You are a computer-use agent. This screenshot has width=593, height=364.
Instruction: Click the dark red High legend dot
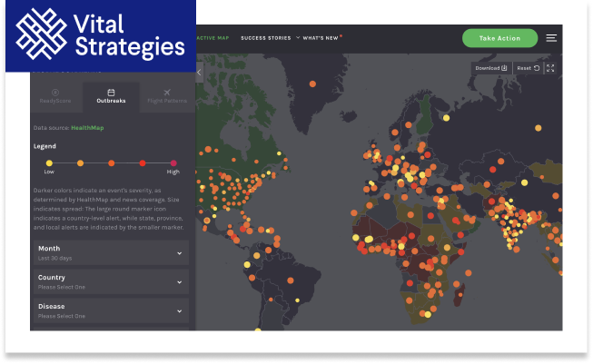173,163
